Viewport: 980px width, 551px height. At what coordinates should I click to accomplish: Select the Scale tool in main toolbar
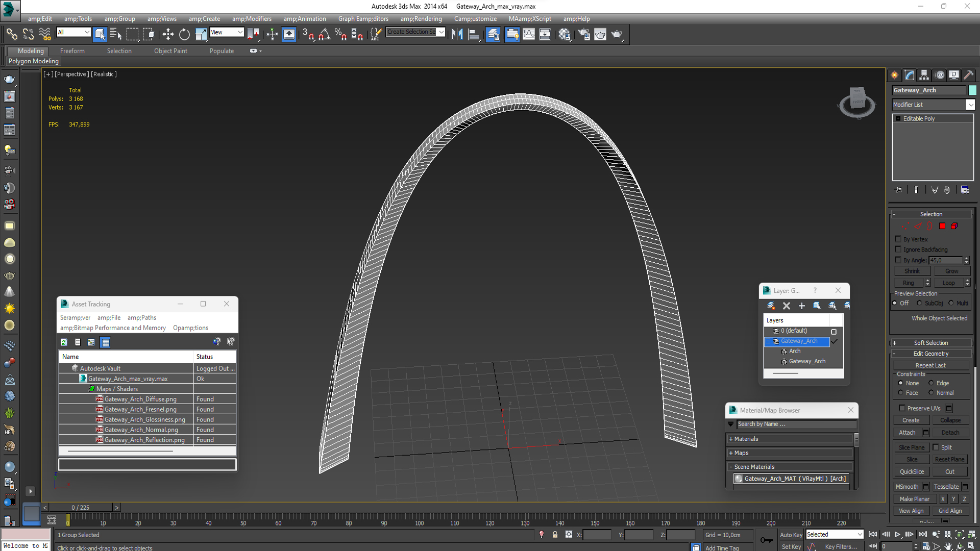(201, 34)
